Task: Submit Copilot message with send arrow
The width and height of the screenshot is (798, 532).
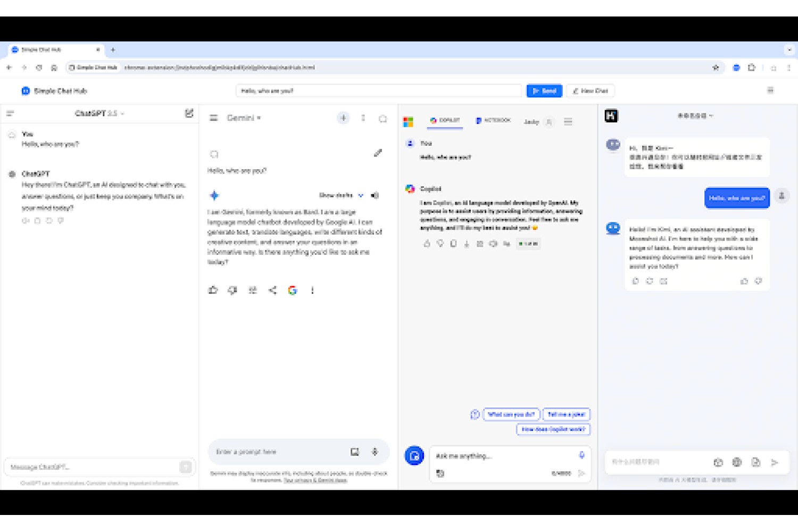Action: pos(581,473)
